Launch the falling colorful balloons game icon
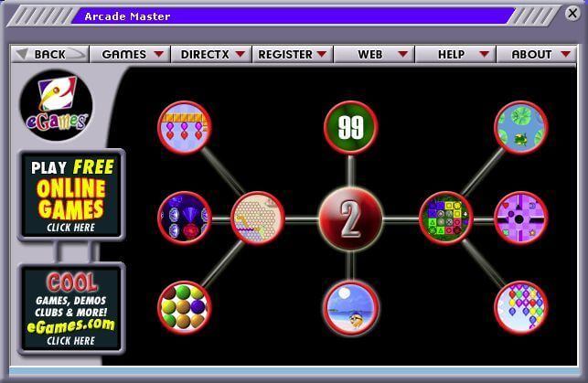Viewport: 588px width, 383px height. click(x=521, y=307)
